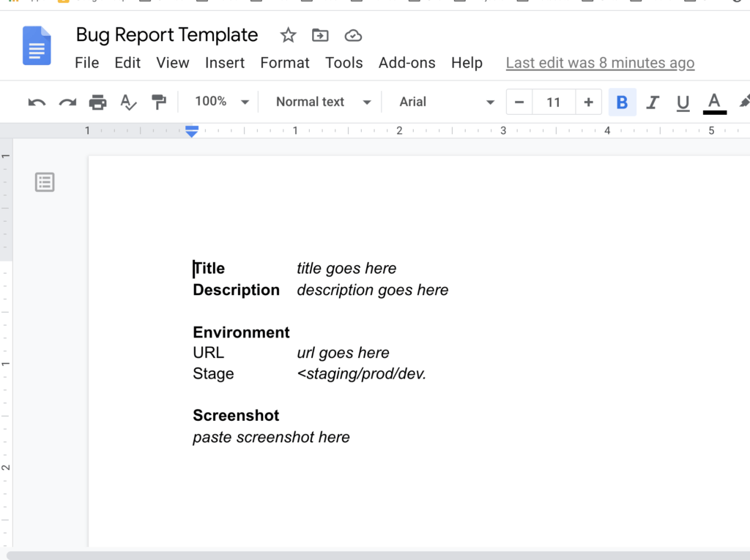Open the Format menu

pyautogui.click(x=285, y=63)
